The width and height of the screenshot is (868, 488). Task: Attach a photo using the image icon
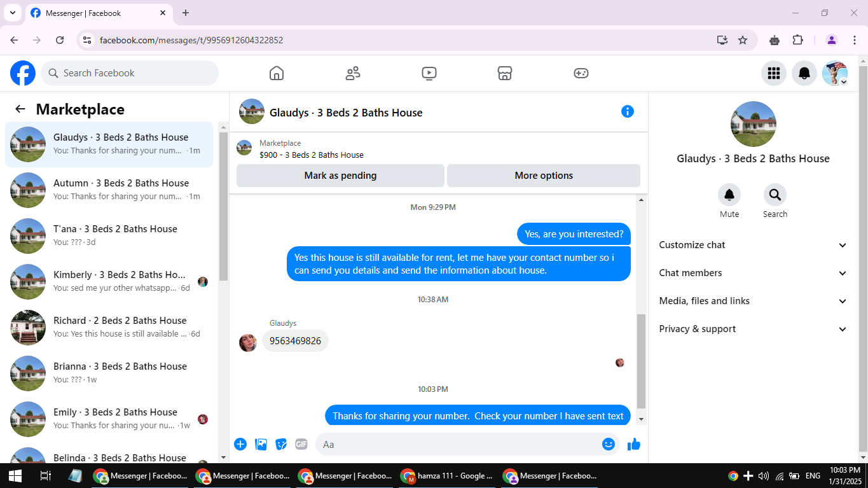click(x=261, y=444)
